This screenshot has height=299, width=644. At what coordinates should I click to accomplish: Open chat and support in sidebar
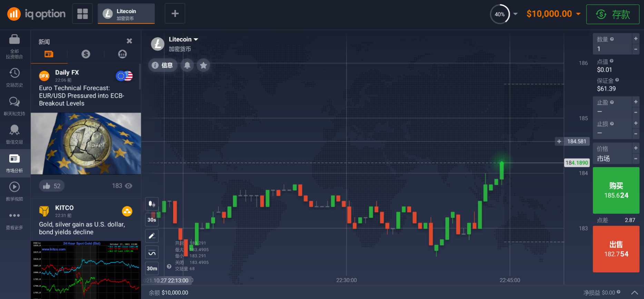(x=14, y=106)
